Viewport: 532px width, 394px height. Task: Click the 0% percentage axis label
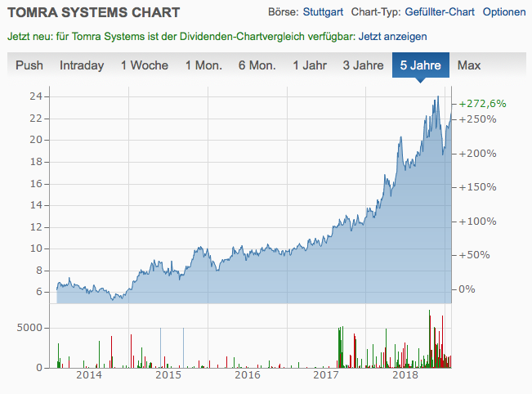tap(467, 289)
